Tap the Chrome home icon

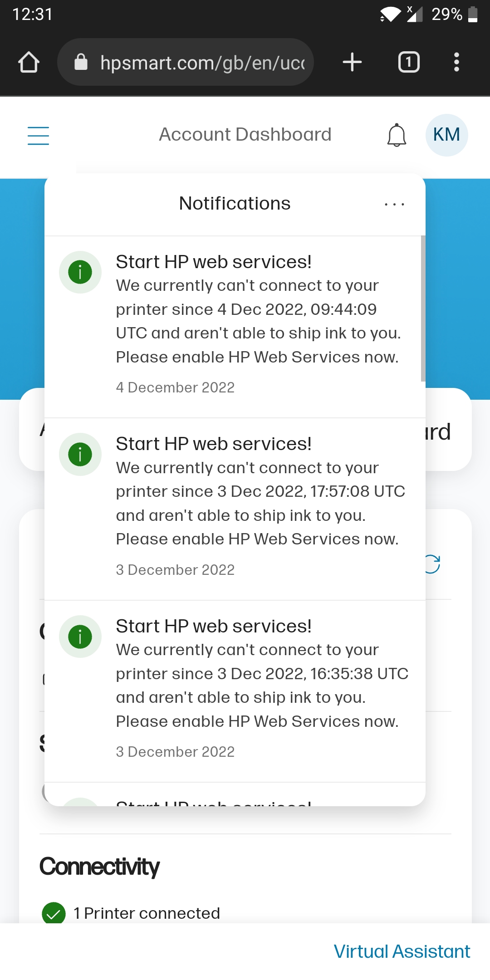(29, 62)
